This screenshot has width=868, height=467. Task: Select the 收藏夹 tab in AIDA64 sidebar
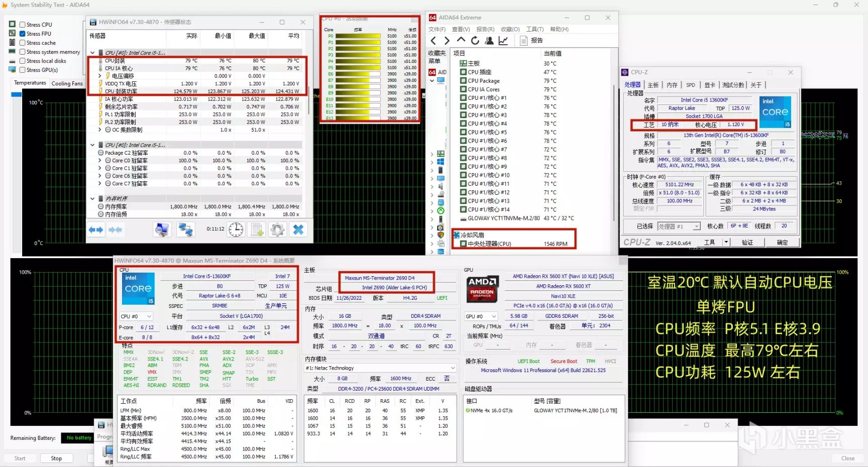(437, 53)
